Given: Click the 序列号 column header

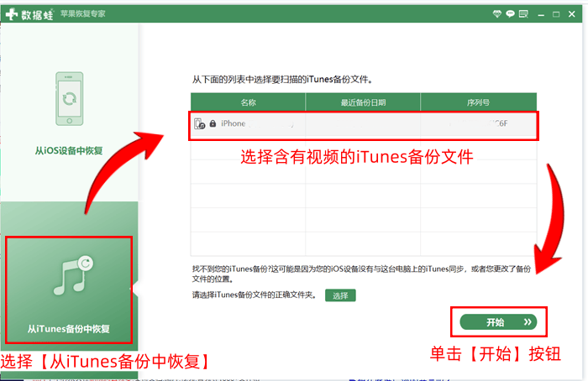Looking at the screenshot, I should 479,102.
